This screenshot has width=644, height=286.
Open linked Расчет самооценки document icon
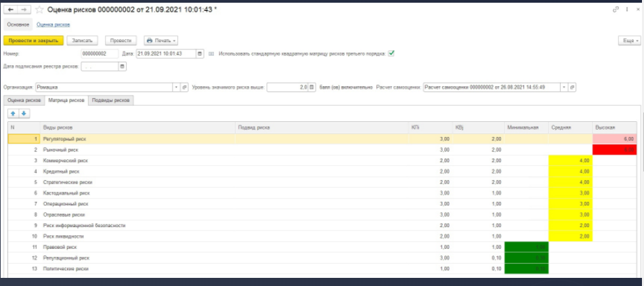572,87
